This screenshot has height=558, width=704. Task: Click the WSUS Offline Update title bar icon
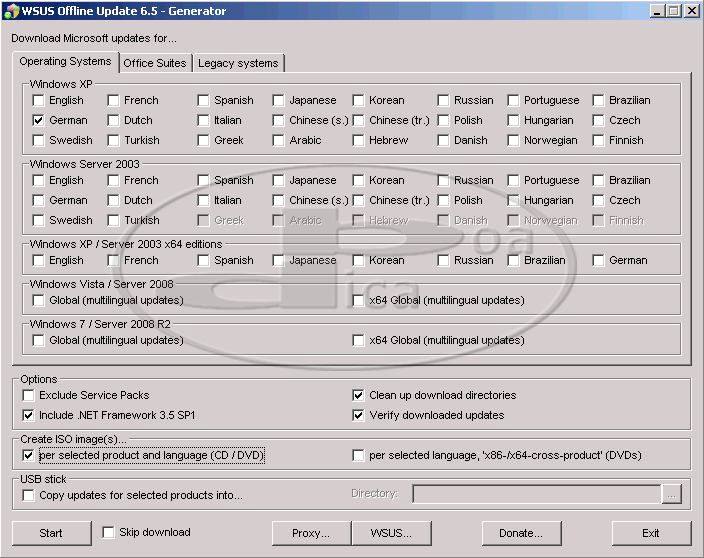tap(10, 11)
